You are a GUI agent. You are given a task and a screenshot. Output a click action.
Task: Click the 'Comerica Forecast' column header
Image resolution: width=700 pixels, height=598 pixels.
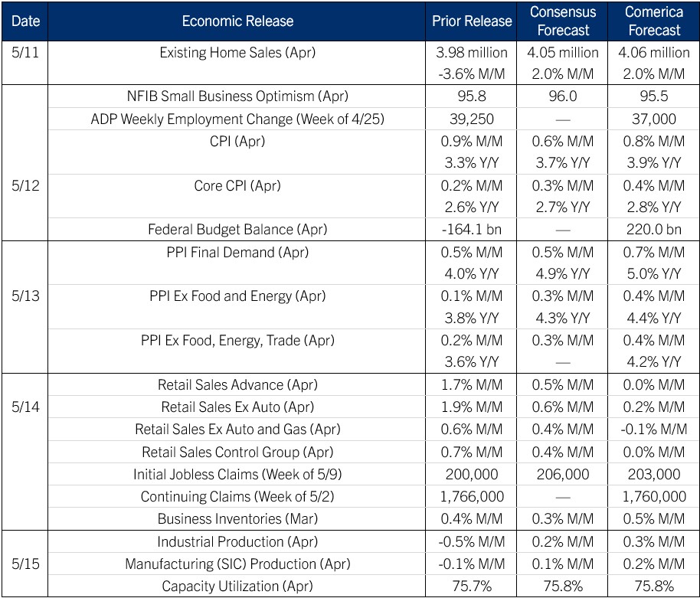coord(653,21)
